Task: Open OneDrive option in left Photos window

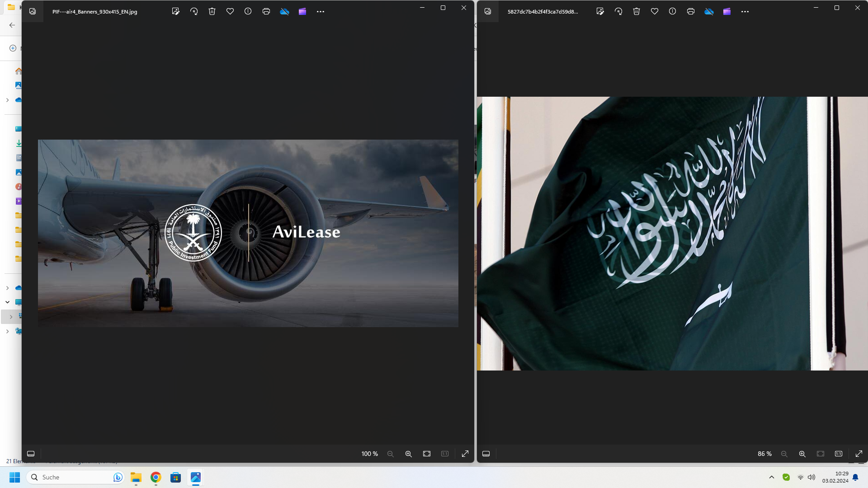Action: [x=284, y=12]
